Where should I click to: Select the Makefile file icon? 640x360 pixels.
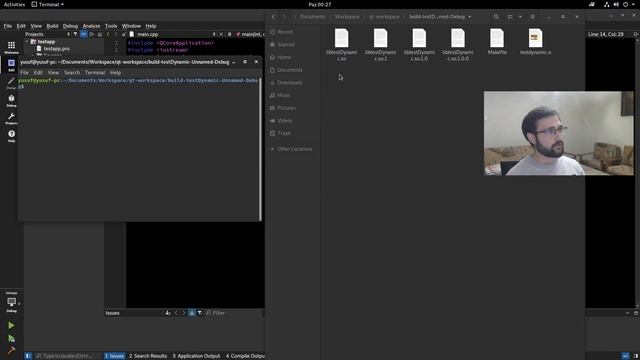coord(497,38)
